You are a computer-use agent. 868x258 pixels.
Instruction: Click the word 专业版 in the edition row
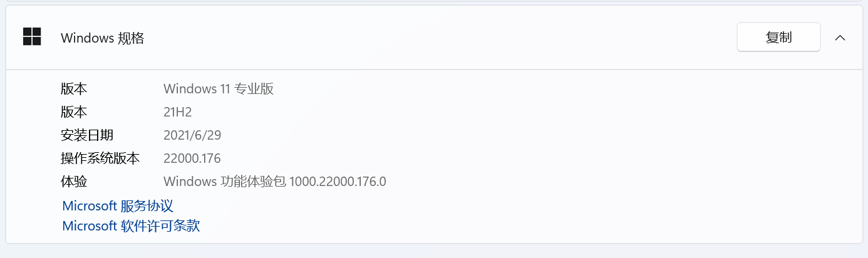click(254, 89)
